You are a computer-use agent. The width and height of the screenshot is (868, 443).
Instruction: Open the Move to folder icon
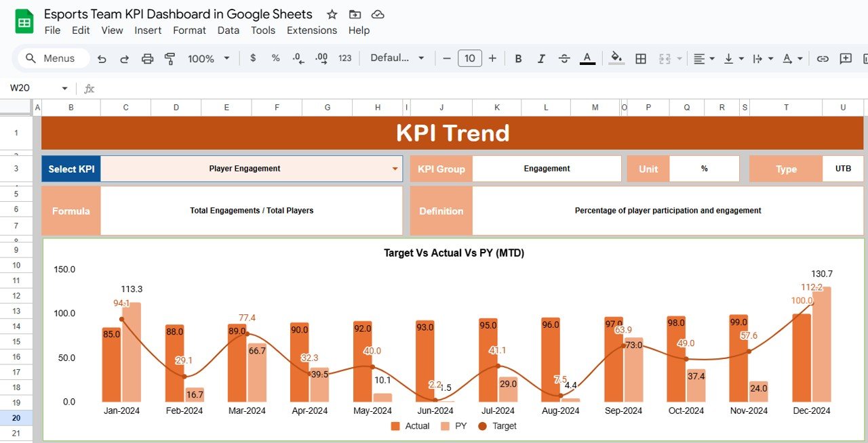pyautogui.click(x=355, y=14)
